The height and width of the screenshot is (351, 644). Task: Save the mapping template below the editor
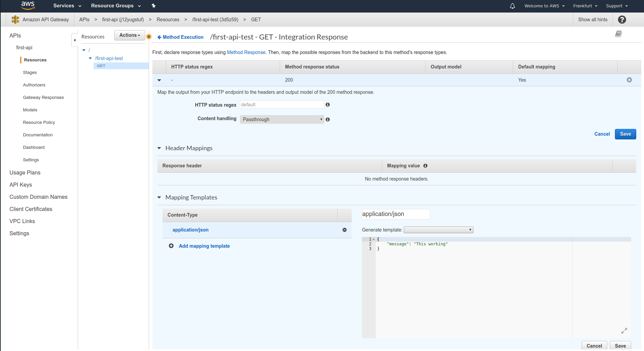click(620, 346)
